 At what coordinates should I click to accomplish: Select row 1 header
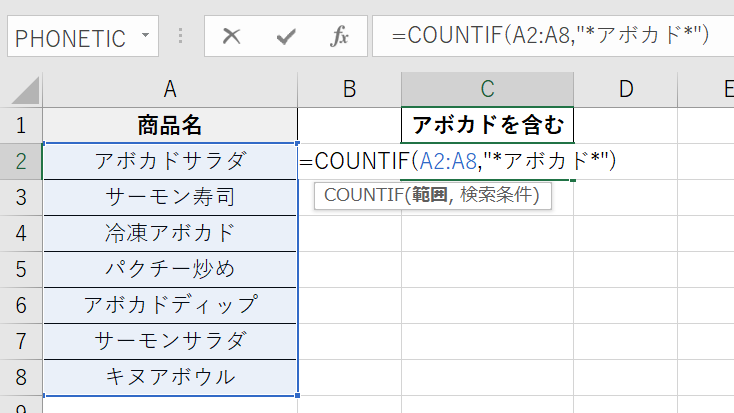click(21, 125)
